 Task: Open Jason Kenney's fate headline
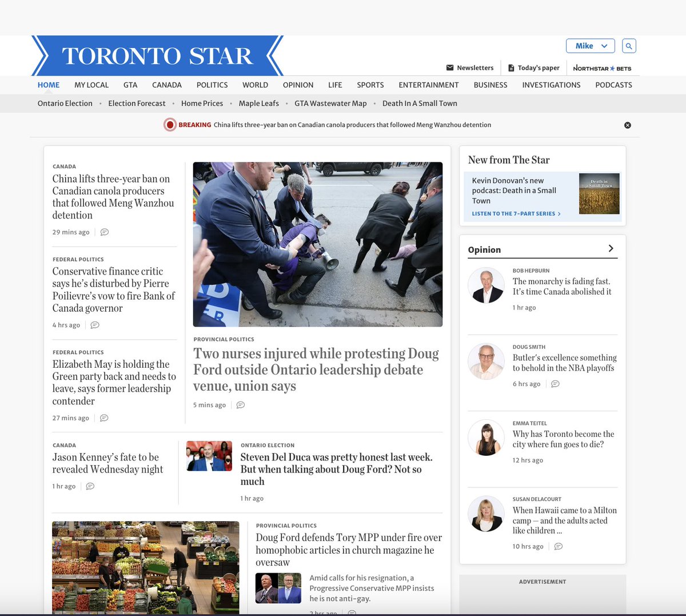coord(108,463)
